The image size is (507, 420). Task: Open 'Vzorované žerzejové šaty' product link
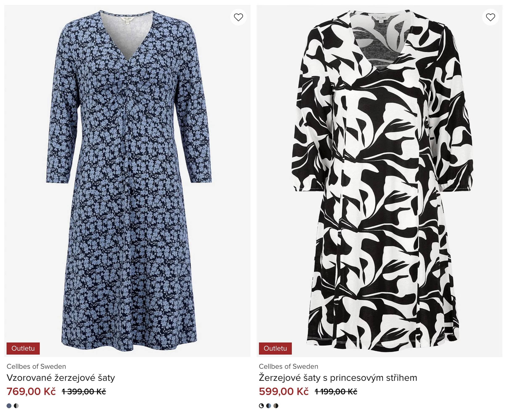point(61,378)
